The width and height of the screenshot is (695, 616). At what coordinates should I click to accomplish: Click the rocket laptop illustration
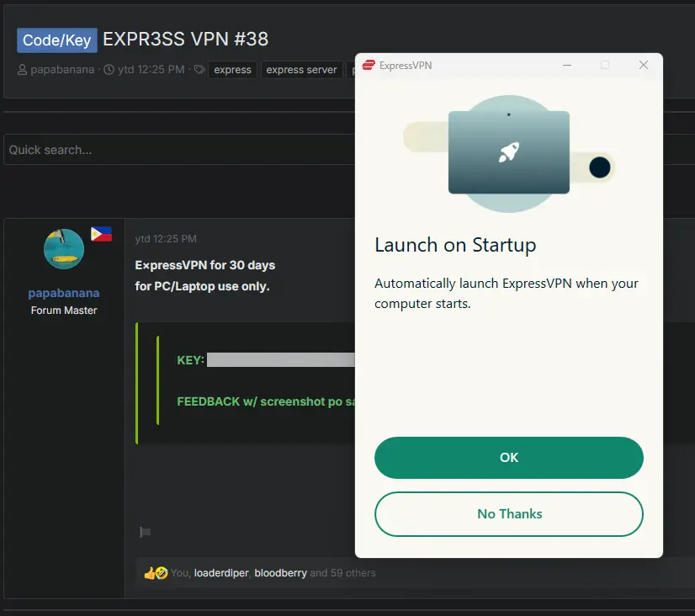(x=509, y=153)
